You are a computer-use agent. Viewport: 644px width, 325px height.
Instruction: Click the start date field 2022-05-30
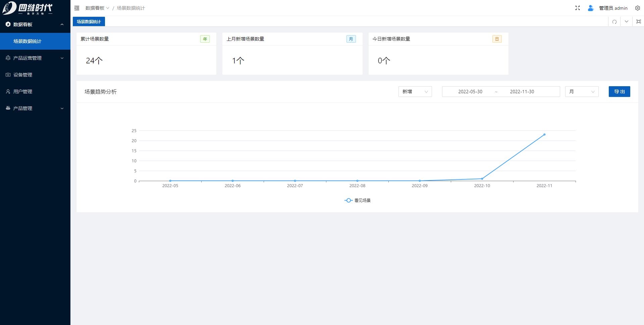[x=470, y=92]
